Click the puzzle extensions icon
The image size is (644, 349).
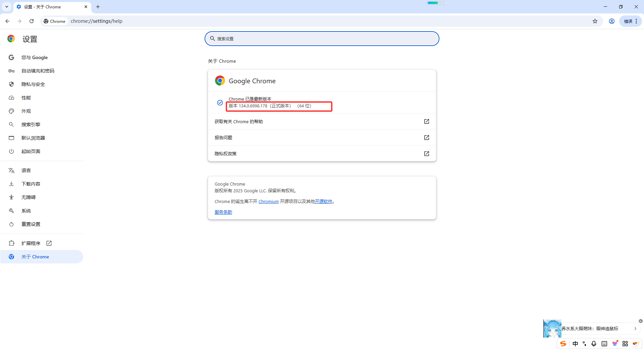point(11,243)
